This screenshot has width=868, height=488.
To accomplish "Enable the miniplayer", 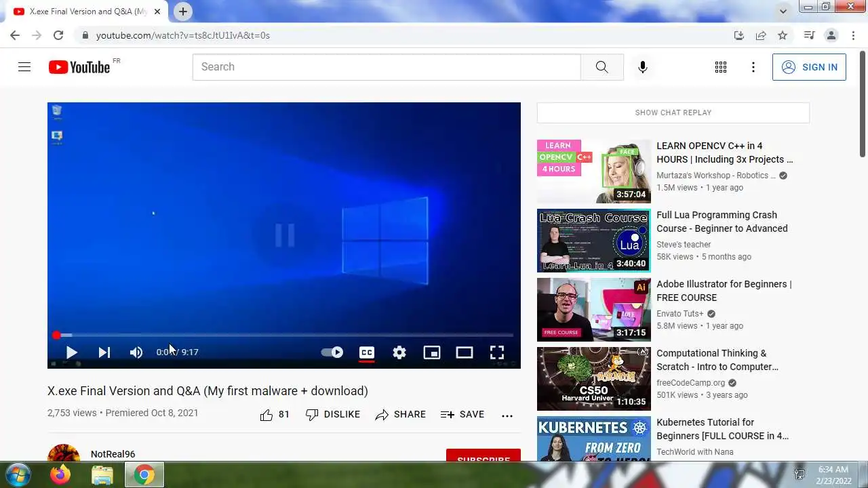I will coord(432,352).
